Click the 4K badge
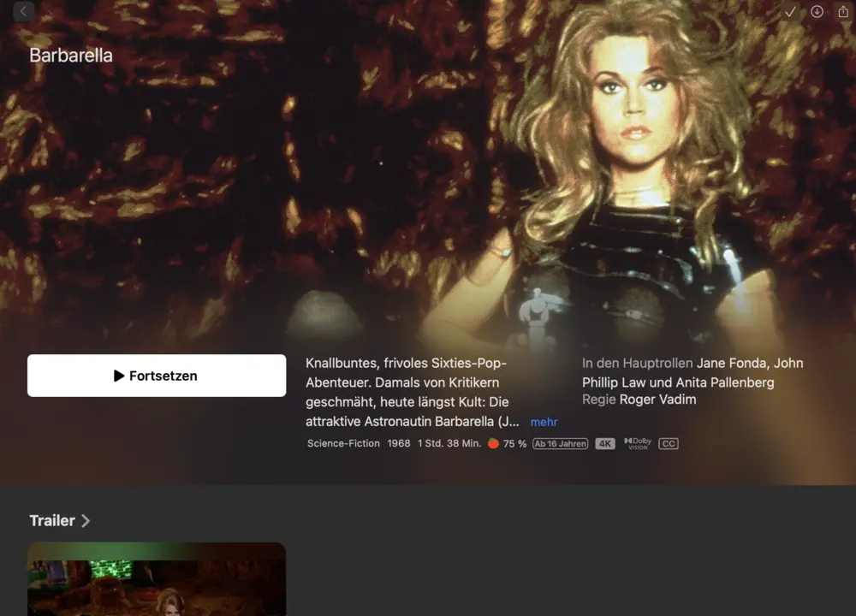 pyautogui.click(x=605, y=443)
